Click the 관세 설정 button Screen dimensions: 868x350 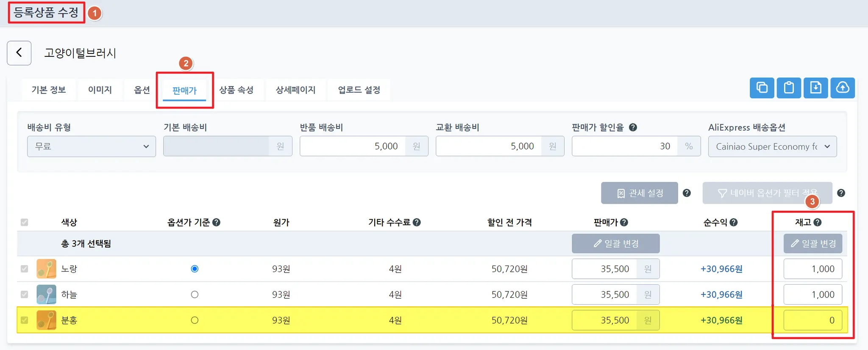point(639,193)
